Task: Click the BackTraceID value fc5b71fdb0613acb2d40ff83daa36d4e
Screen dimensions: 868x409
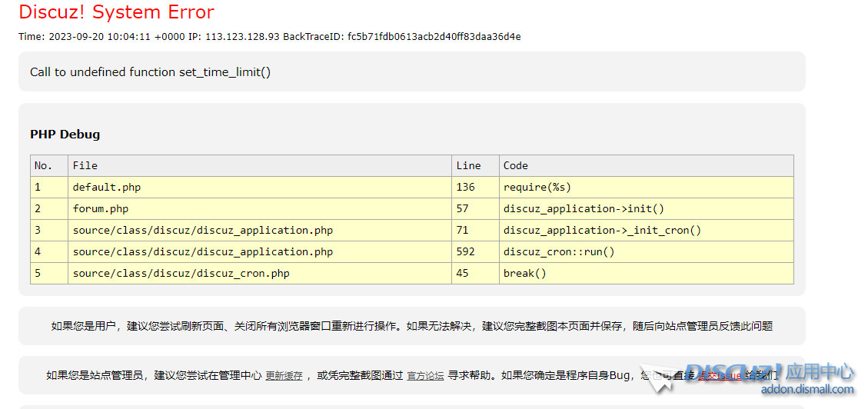Action: pyautogui.click(x=434, y=37)
